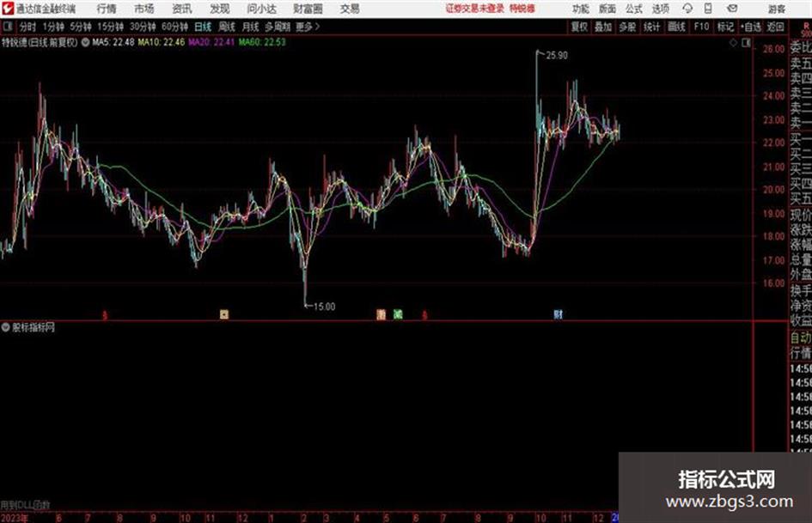Switch to the 5分钟 period tab
Screen dimensions: 812x523
coord(80,27)
